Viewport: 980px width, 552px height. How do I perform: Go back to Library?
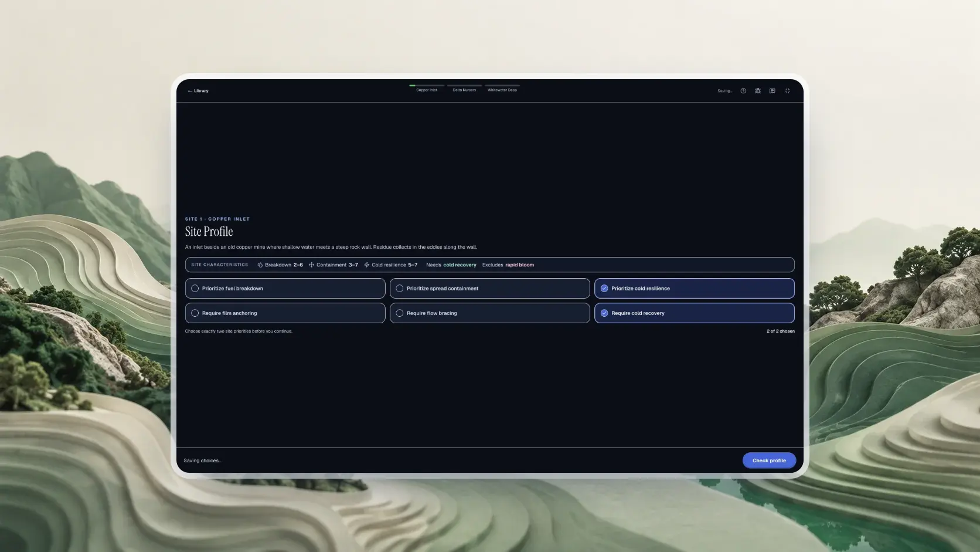[x=198, y=91]
